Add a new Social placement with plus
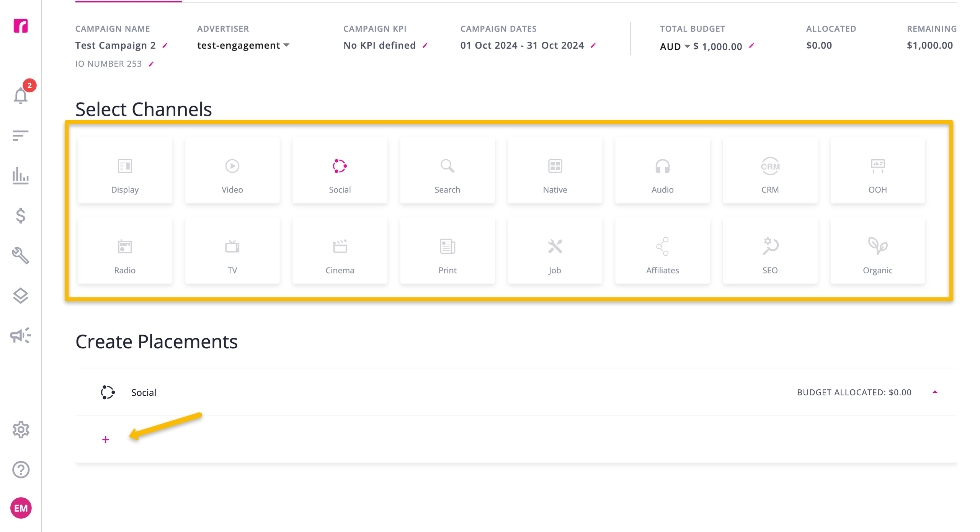 (106, 440)
